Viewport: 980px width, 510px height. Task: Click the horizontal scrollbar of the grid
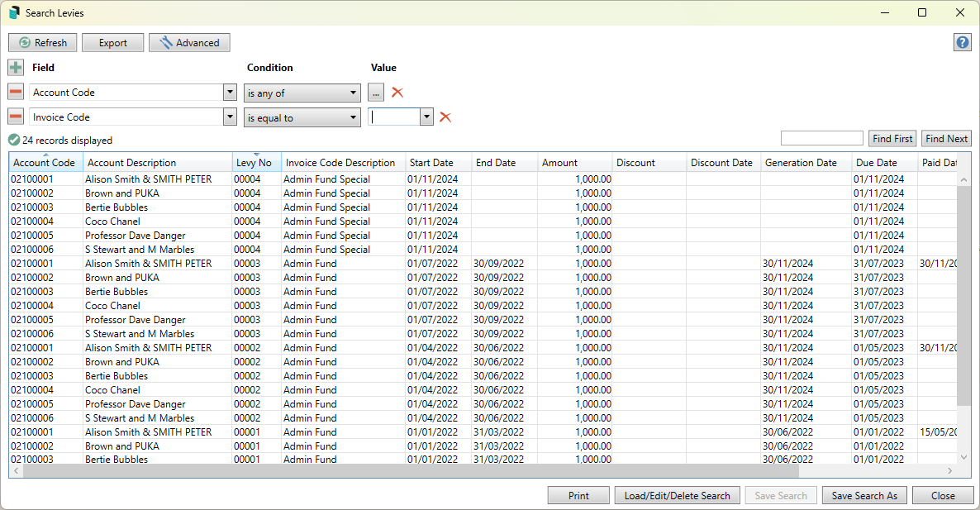click(x=413, y=470)
